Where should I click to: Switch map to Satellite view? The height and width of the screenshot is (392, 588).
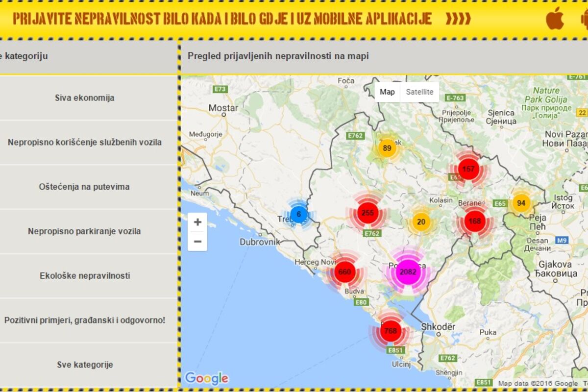(419, 92)
